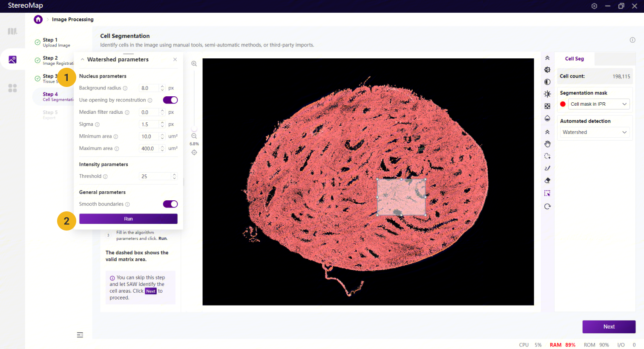
Task: Click the Background radius input field
Action: (149, 88)
